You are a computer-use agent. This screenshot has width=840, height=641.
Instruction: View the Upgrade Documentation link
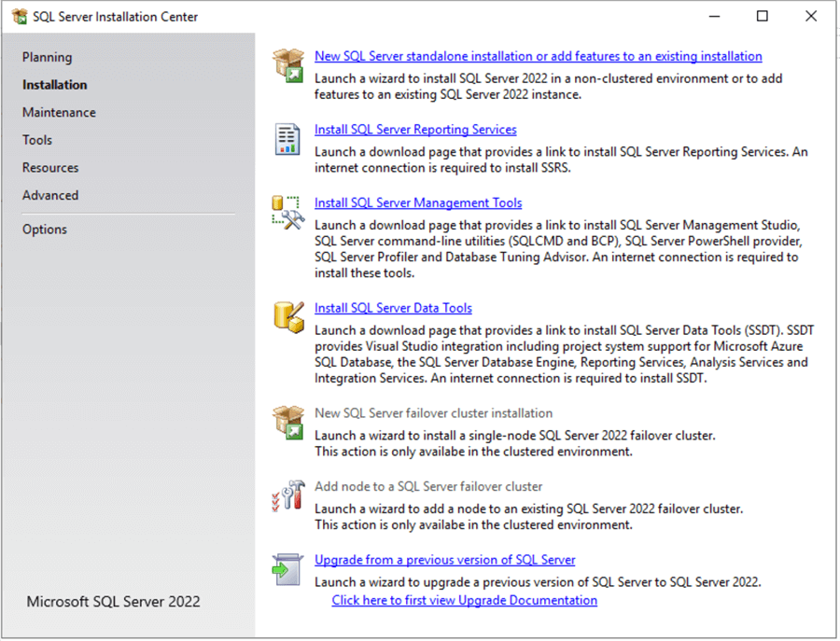464,600
